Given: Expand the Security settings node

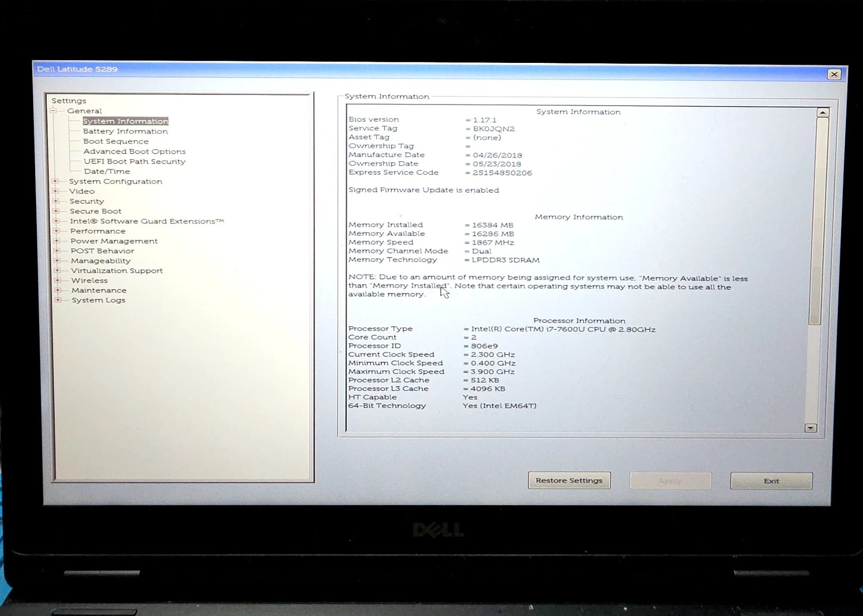Looking at the screenshot, I should [56, 201].
